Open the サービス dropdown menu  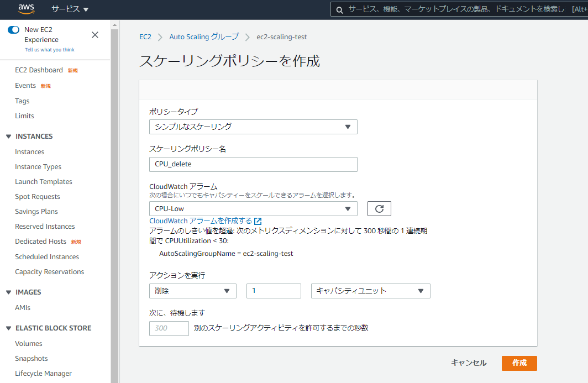70,9
